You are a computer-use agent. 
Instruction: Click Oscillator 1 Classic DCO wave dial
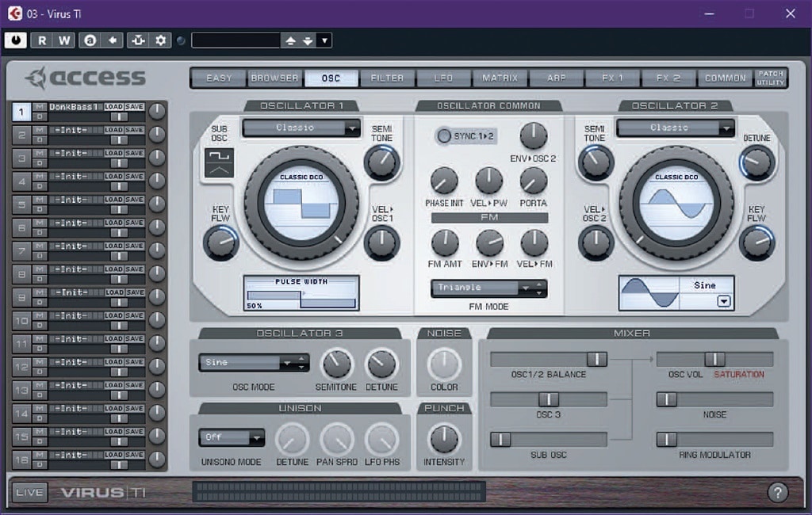(x=301, y=203)
